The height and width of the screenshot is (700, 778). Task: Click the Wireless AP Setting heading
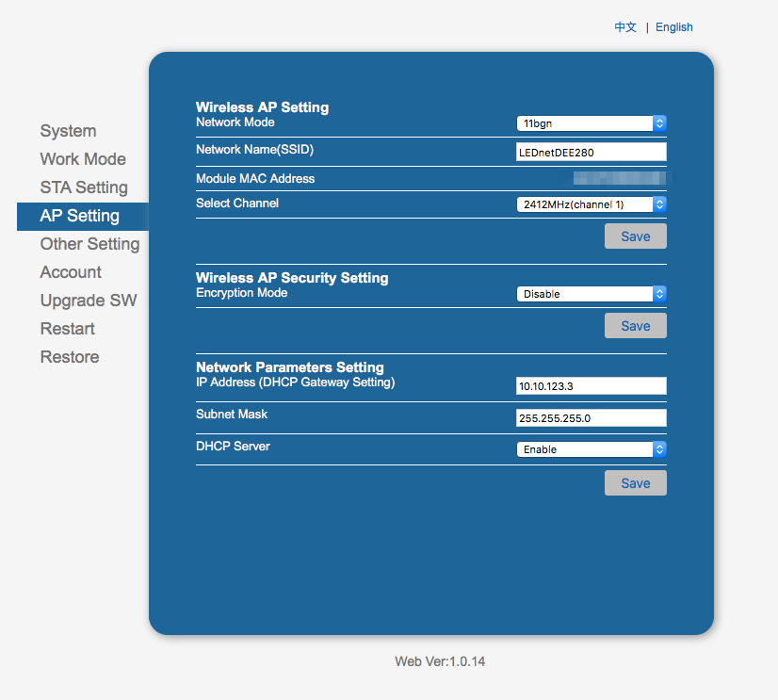coord(262,107)
